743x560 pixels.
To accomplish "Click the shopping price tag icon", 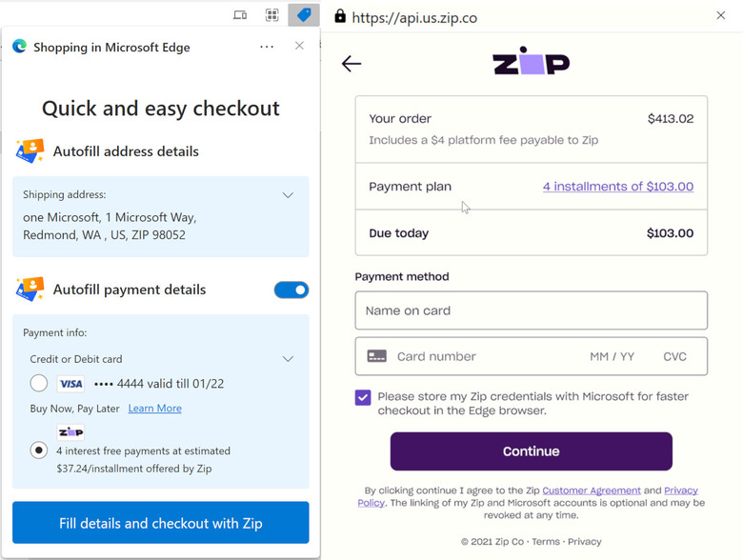I will coord(304,14).
